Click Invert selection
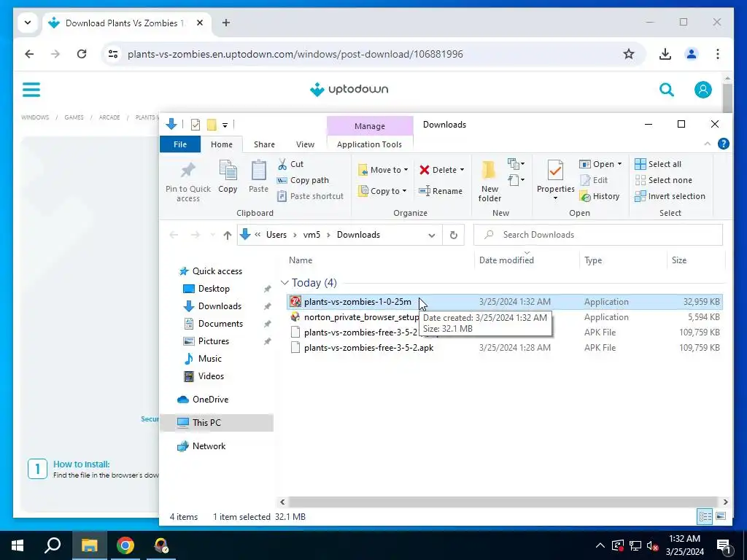This screenshot has height=560, width=747. [x=670, y=196]
